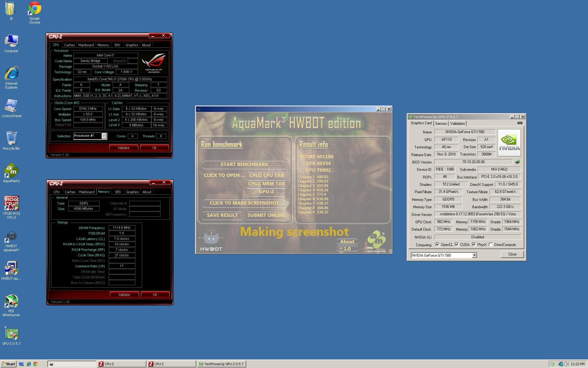Toggle the CUDA checkbox in GPU-Z
Viewport: 588px width, 368px height.
[457, 245]
